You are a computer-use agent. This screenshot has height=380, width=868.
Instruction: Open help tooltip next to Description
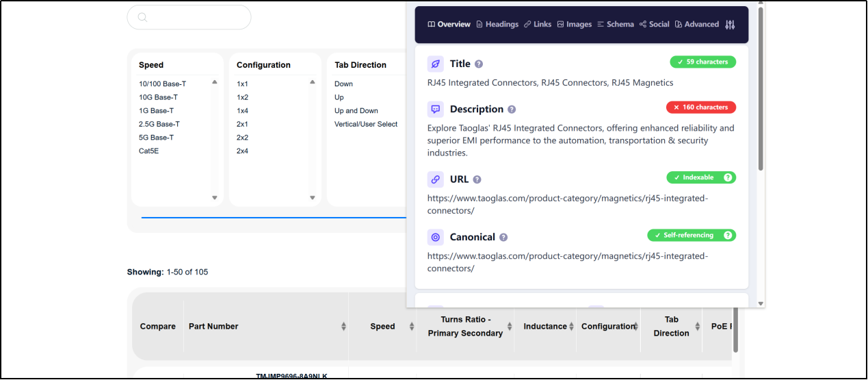point(512,110)
